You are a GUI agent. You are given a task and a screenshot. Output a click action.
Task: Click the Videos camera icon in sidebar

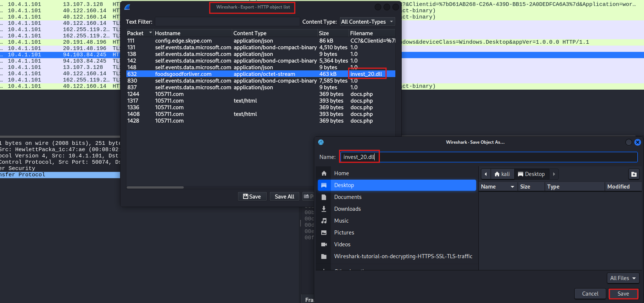pyautogui.click(x=324, y=244)
